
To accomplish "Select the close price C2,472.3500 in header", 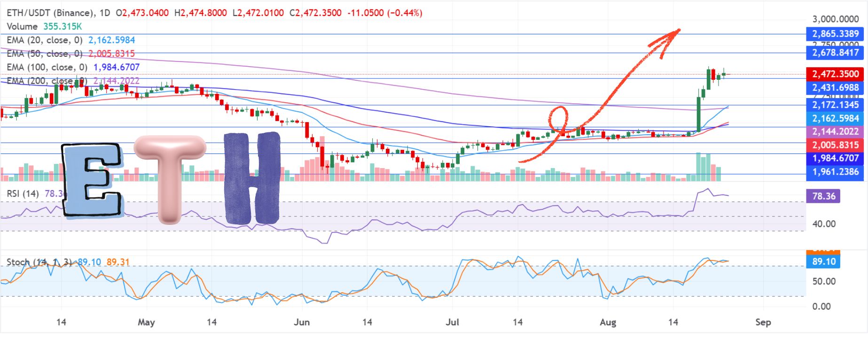I will 315,13.
